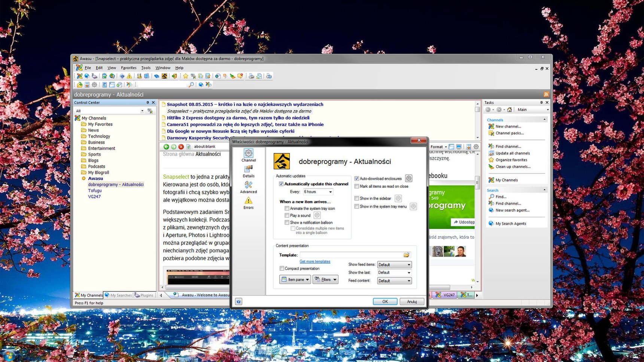Open the Filters dropdown button
Viewport: 644px width, 362px height.
coord(325,279)
